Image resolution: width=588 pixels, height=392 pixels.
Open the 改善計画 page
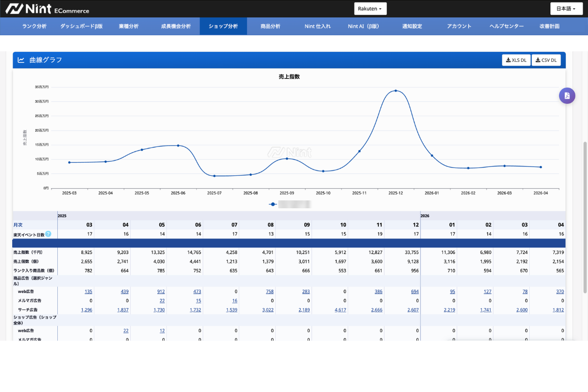549,26
